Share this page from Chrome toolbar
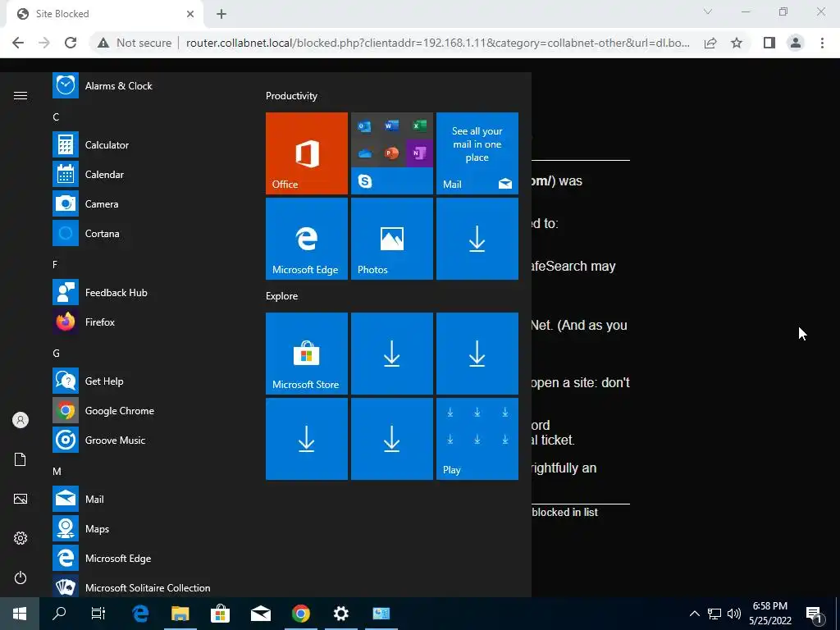The width and height of the screenshot is (840, 630). (x=710, y=43)
